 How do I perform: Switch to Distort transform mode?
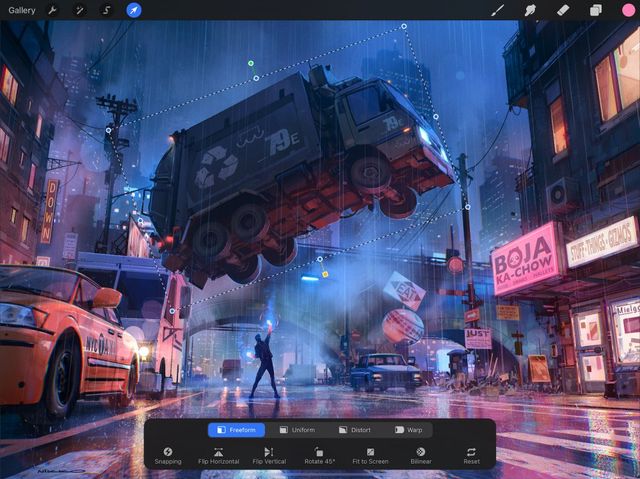(x=355, y=430)
